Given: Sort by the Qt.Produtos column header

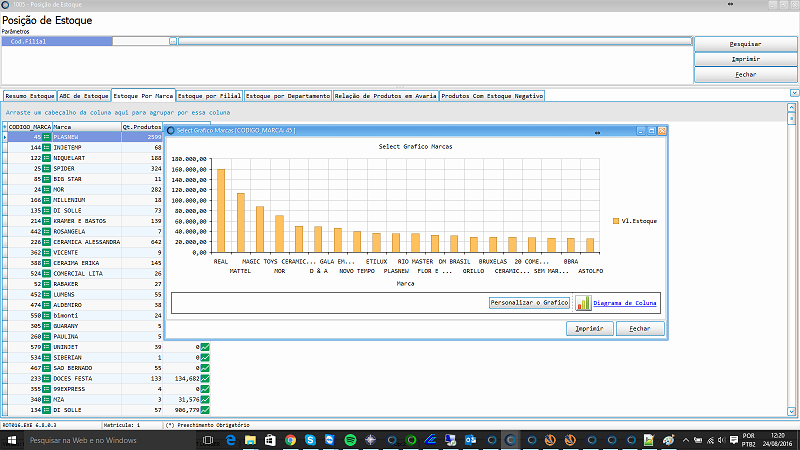Looking at the screenshot, I should click(x=142, y=127).
